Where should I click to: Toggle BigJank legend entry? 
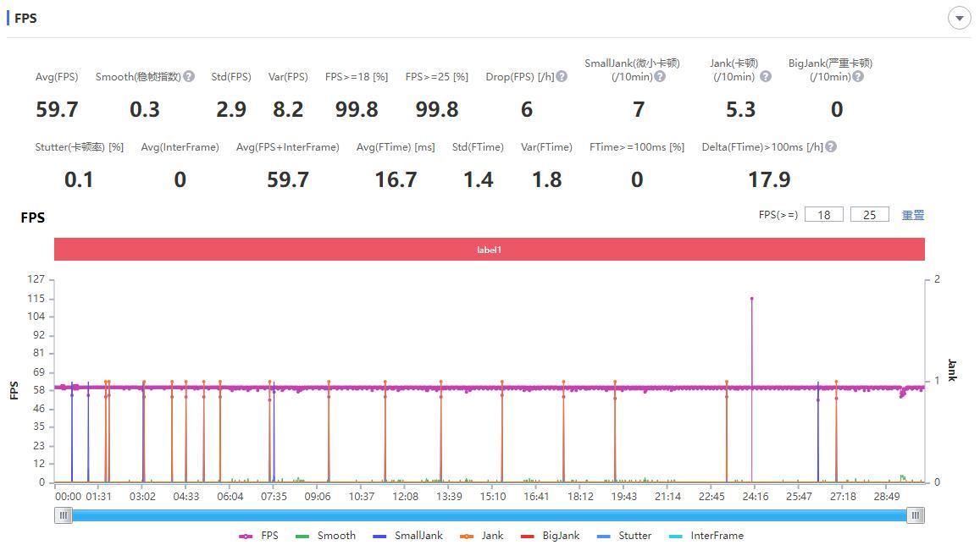551,536
